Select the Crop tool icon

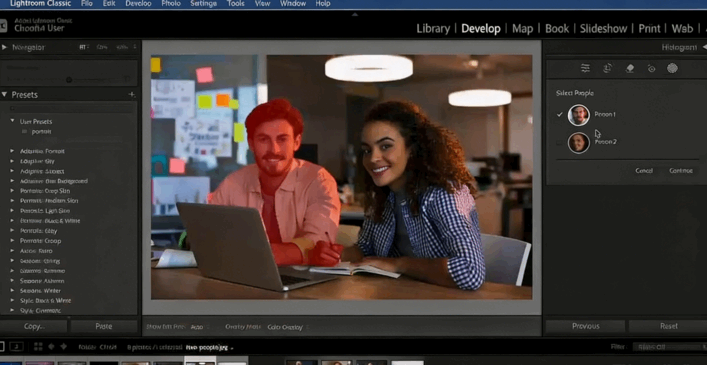(607, 68)
